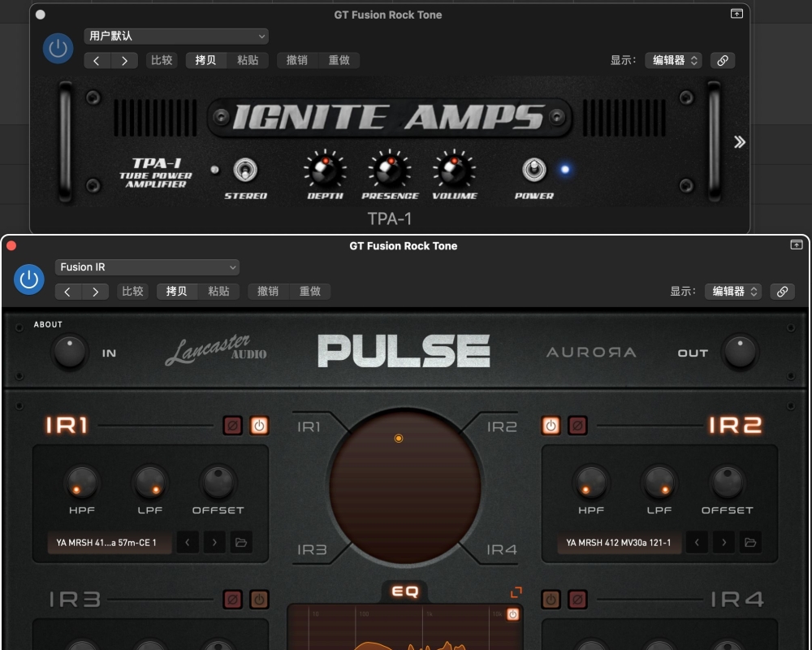The height and width of the screenshot is (650, 812).
Task: Expand the TPA-1 side panel with double chevron
Action: tap(739, 142)
